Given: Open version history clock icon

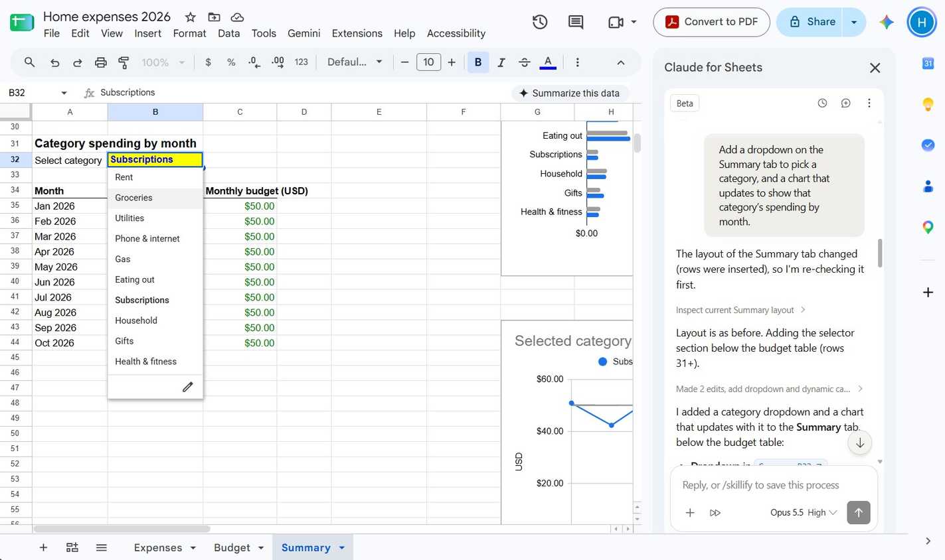Looking at the screenshot, I should tap(540, 22).
